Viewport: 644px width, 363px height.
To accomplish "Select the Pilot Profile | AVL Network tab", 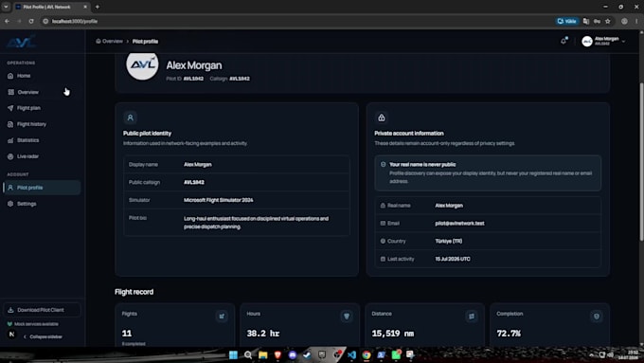I will (51, 7).
